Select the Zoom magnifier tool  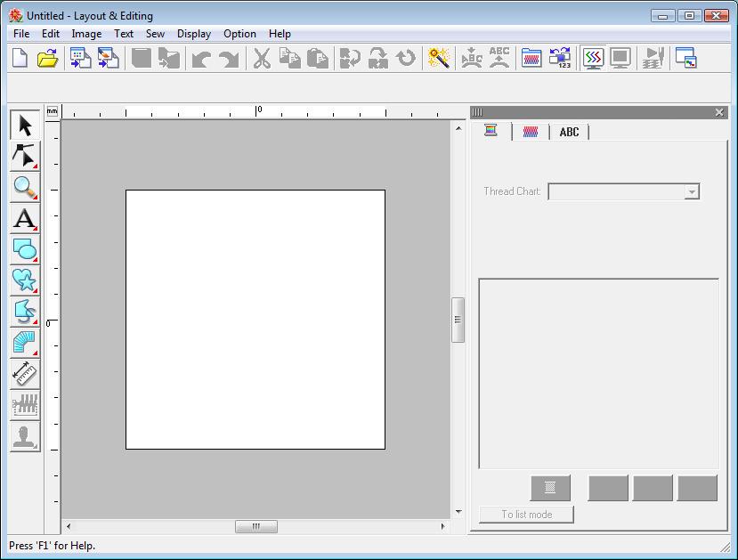click(25, 187)
